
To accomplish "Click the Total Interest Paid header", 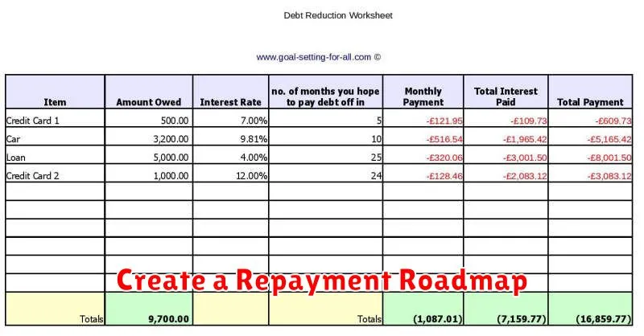I will [x=506, y=97].
